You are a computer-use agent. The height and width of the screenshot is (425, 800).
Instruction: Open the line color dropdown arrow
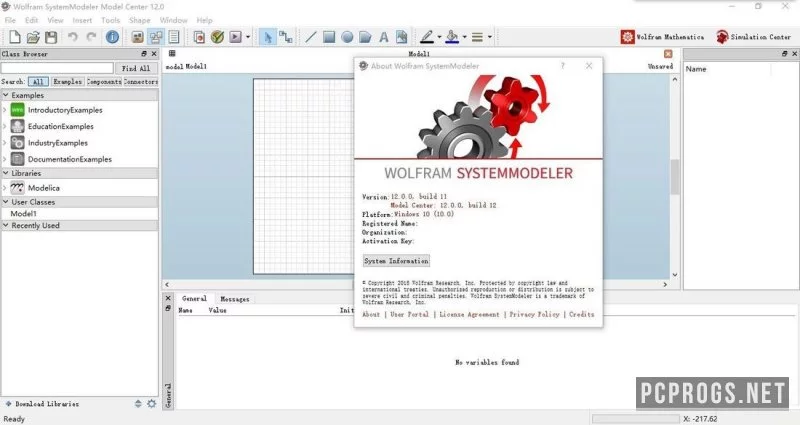tap(439, 37)
